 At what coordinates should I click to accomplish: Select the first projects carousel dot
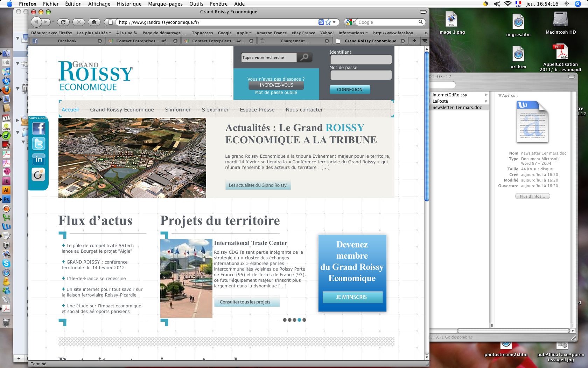[x=285, y=320]
